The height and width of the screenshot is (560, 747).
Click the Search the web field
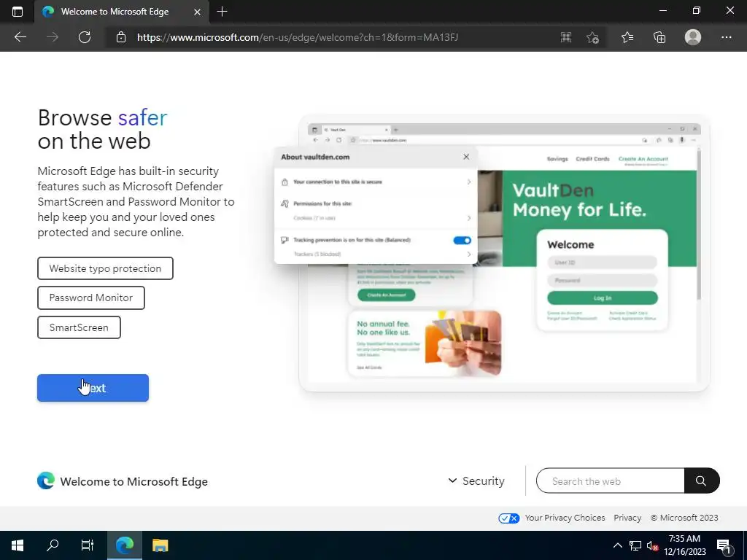coord(611,481)
